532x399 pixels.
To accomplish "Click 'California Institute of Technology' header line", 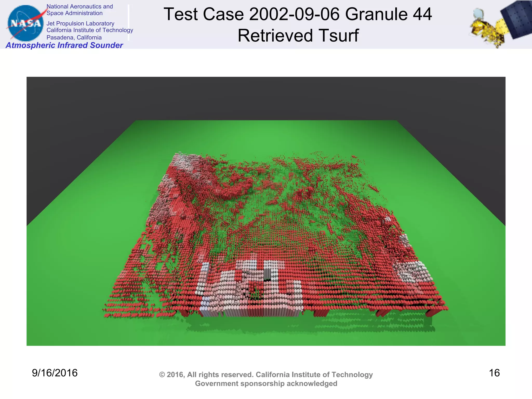I will click(x=90, y=30).
